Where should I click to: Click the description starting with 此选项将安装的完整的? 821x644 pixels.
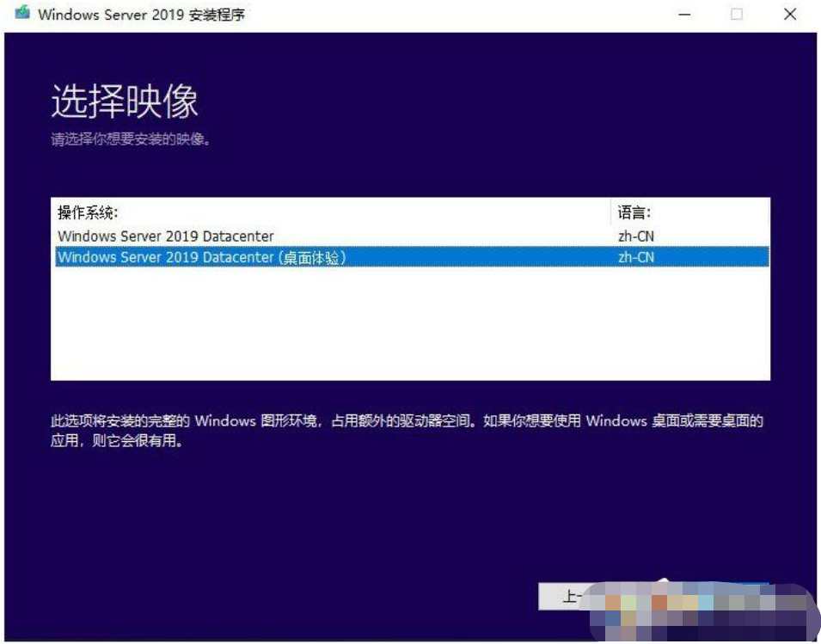pyautogui.click(x=406, y=421)
